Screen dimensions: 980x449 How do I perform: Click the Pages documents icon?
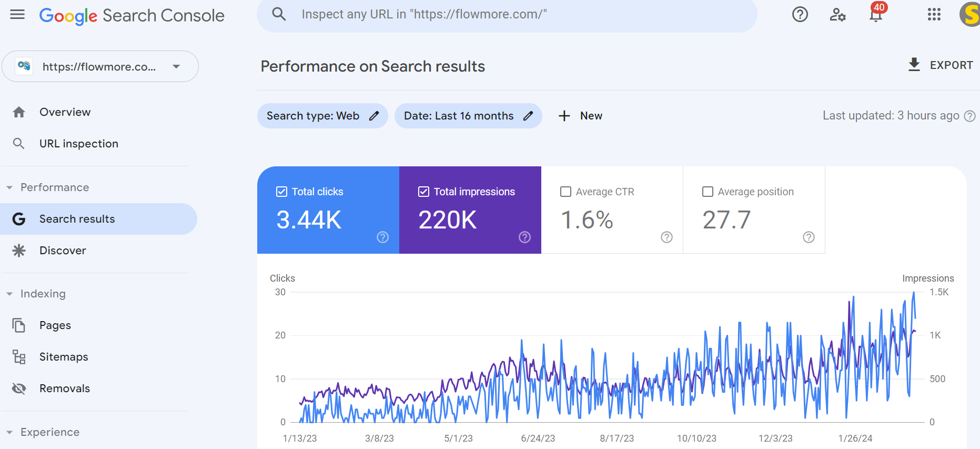[x=19, y=325]
